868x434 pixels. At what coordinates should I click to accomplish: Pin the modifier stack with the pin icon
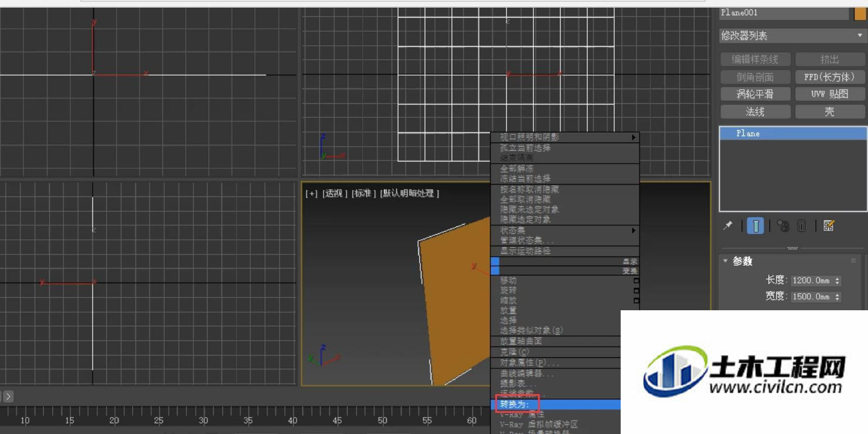tap(728, 226)
